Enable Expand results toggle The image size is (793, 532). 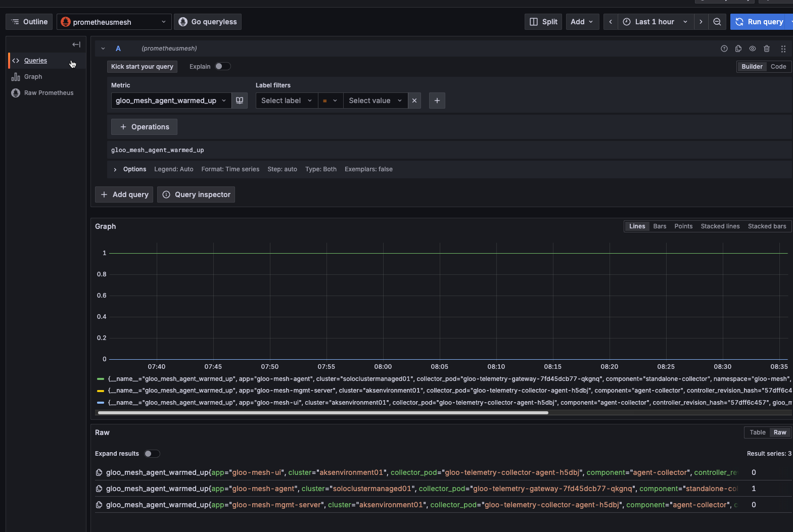152,454
